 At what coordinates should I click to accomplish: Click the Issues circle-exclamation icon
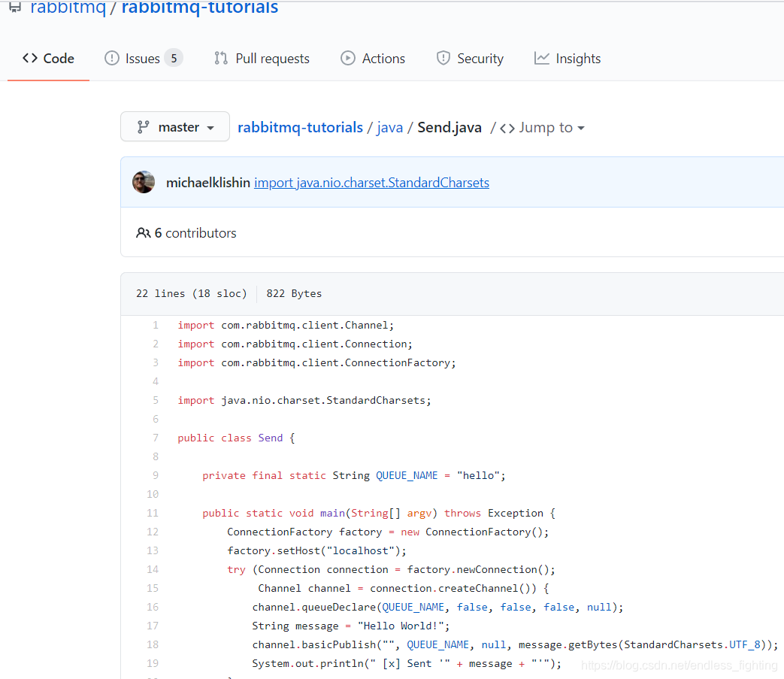112,58
